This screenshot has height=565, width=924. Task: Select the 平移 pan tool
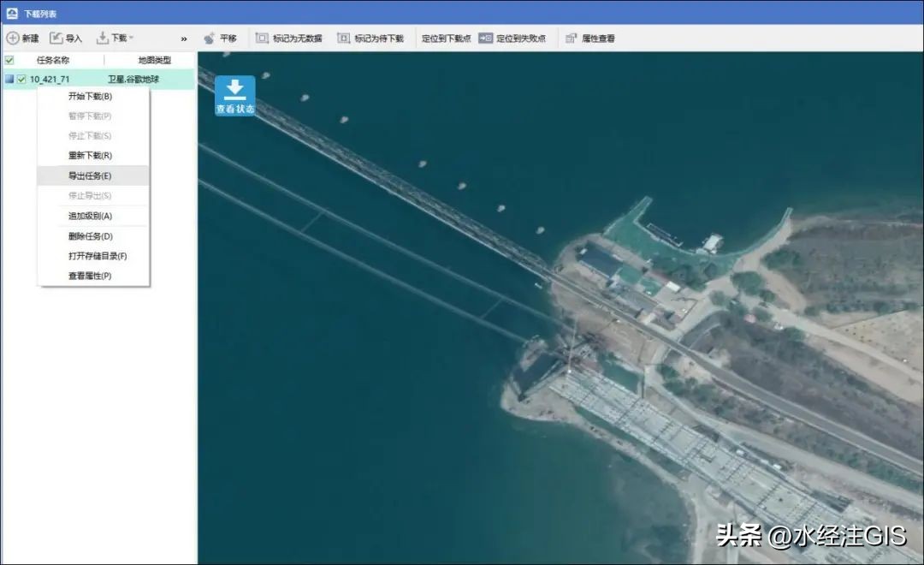219,38
